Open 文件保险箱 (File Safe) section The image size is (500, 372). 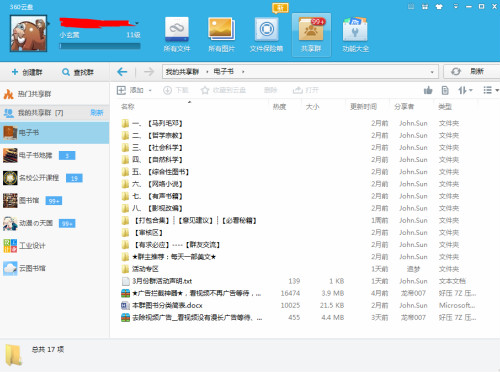[x=266, y=35]
